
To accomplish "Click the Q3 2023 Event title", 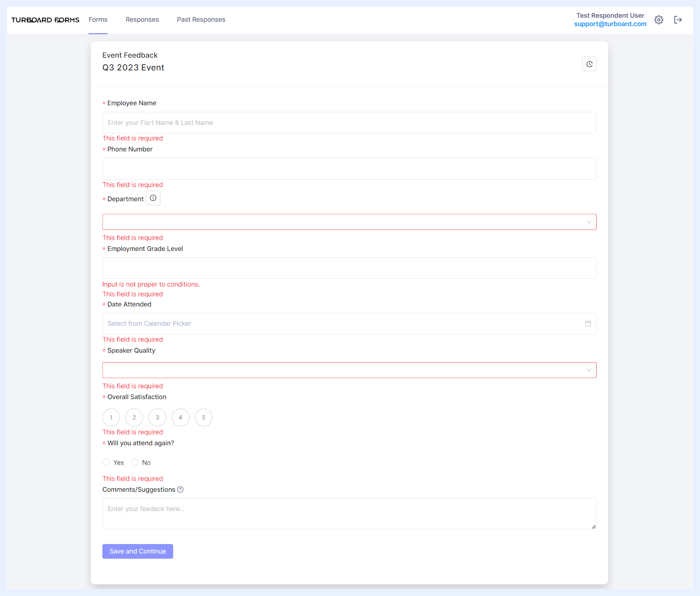I will (133, 67).
